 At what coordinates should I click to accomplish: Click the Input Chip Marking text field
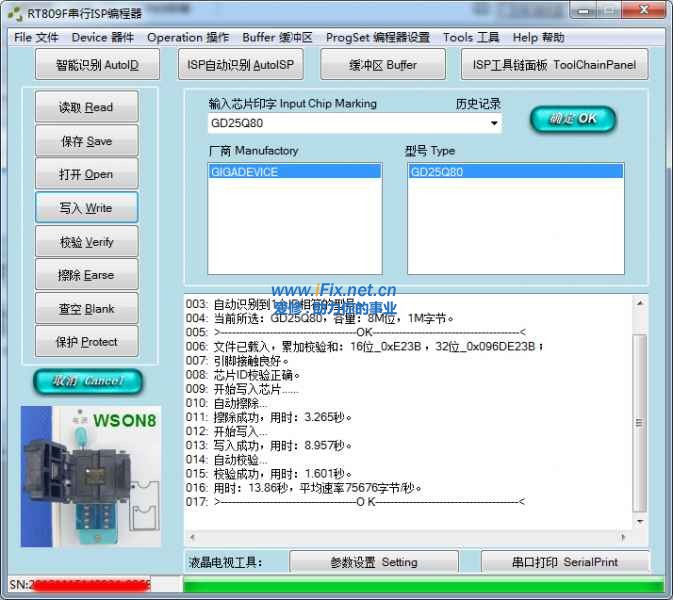pyautogui.click(x=346, y=124)
